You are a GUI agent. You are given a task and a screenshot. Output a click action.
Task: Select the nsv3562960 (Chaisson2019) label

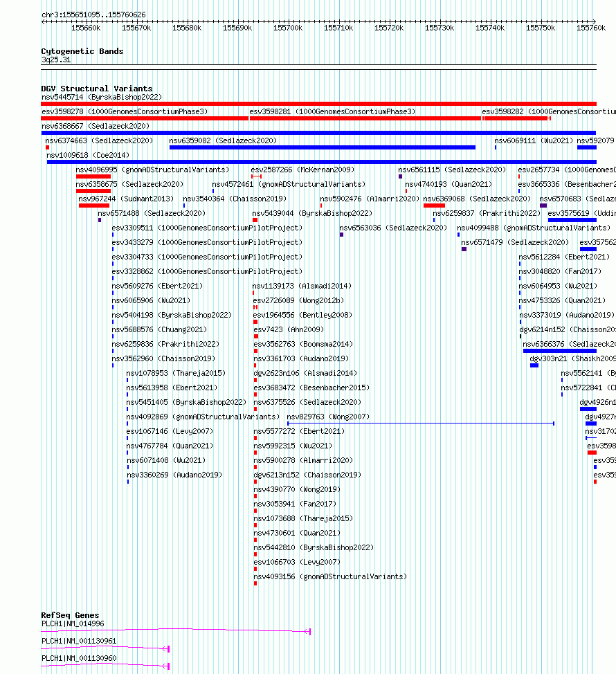[x=163, y=359]
